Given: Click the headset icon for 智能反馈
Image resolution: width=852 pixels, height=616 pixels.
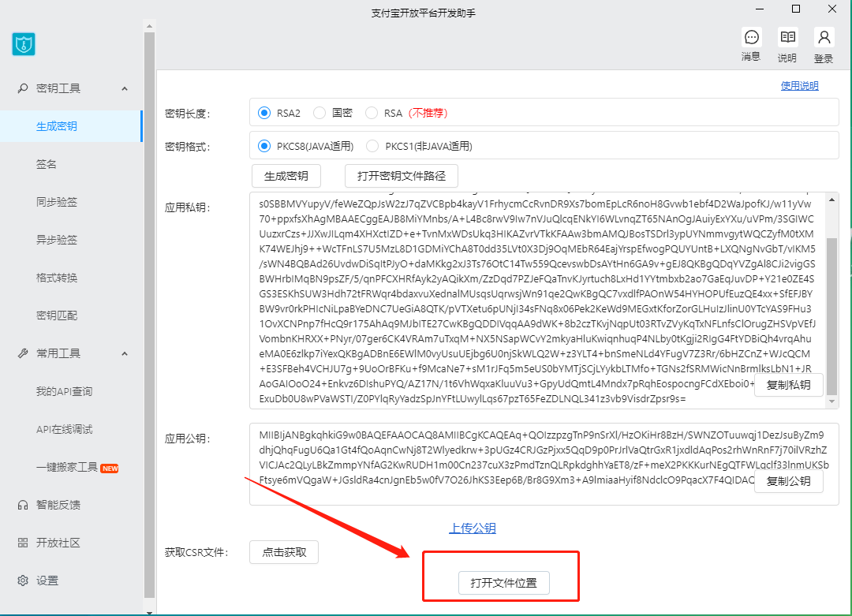Looking at the screenshot, I should (23, 505).
